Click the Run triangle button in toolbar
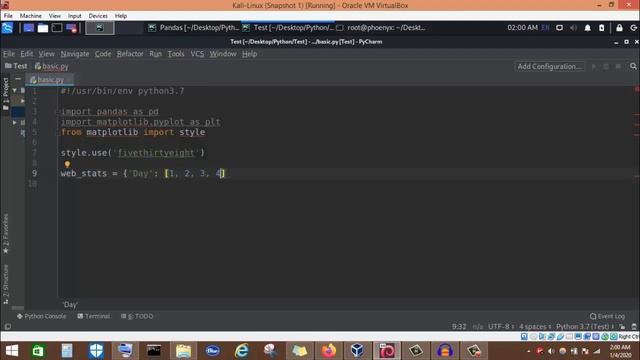The height and width of the screenshot is (360, 640). pos(594,66)
